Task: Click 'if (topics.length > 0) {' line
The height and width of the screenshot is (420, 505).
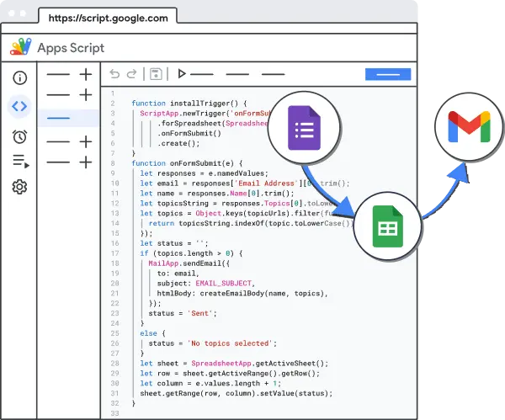Action: [191, 253]
